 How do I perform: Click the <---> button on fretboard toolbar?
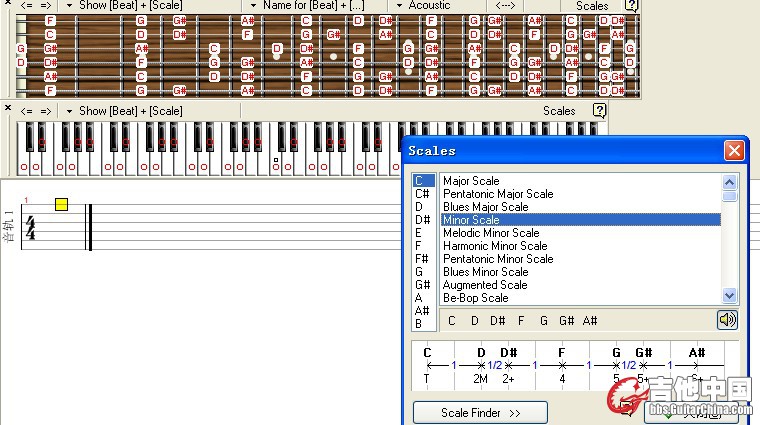point(506,6)
